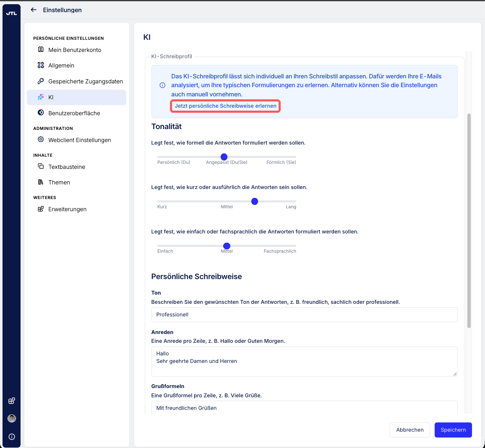Screen dimensions: 485x448
Task: Click the Ton input field containing Professionell
Action: click(304, 315)
